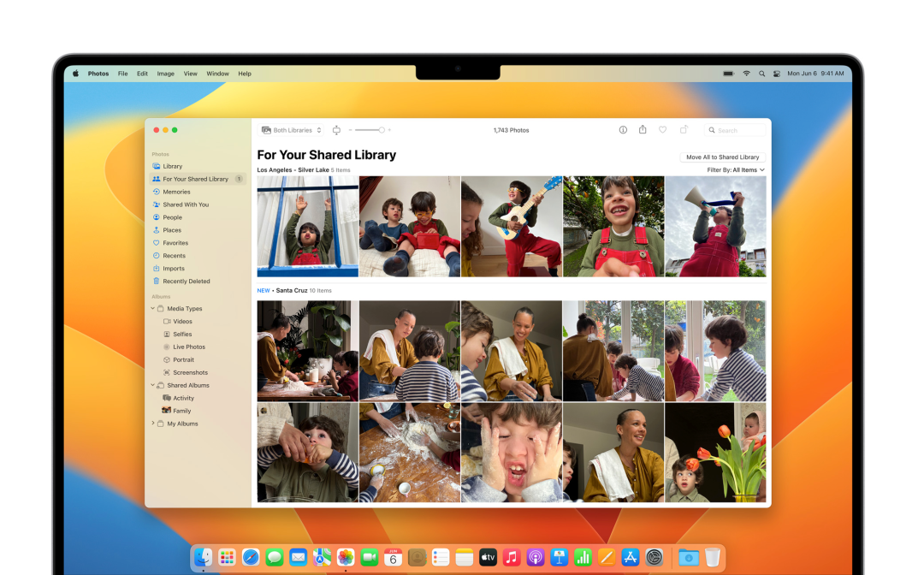Click the heart Favorite icon in the toolbar
The width and height of the screenshot is (924, 575).
[x=662, y=130]
